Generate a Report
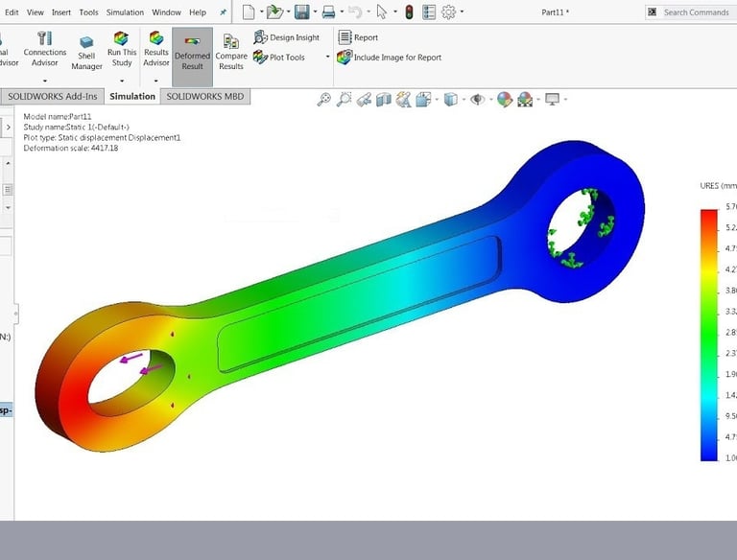Screen dimensions: 737x560 358,37
